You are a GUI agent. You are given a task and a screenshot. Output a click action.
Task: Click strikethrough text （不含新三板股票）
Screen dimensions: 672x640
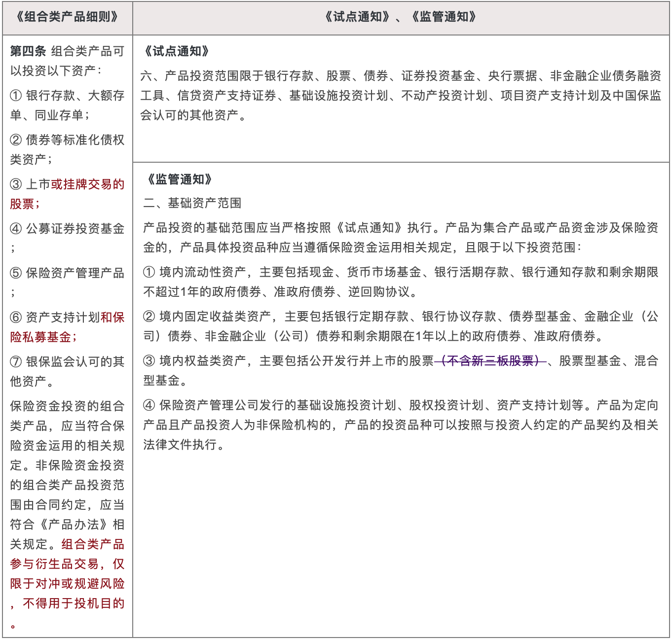click(x=490, y=361)
